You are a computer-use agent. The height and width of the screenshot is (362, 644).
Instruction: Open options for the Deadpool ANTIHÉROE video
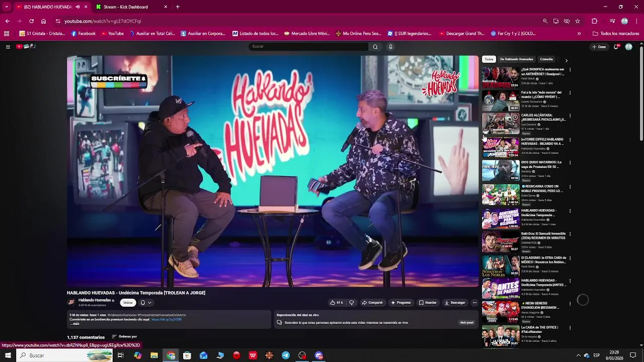point(570,69)
